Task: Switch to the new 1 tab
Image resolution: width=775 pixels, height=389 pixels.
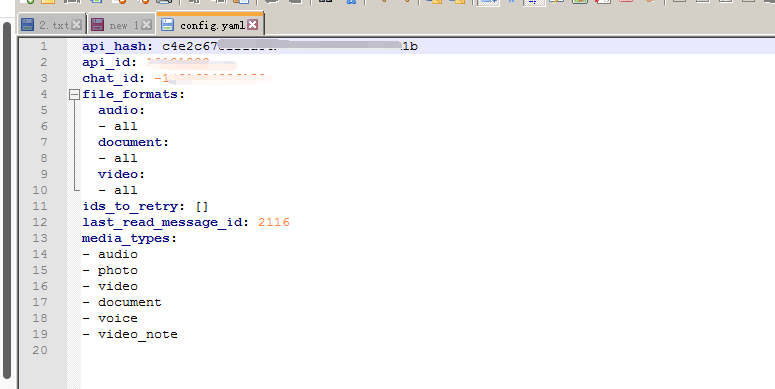Action: click(122, 25)
